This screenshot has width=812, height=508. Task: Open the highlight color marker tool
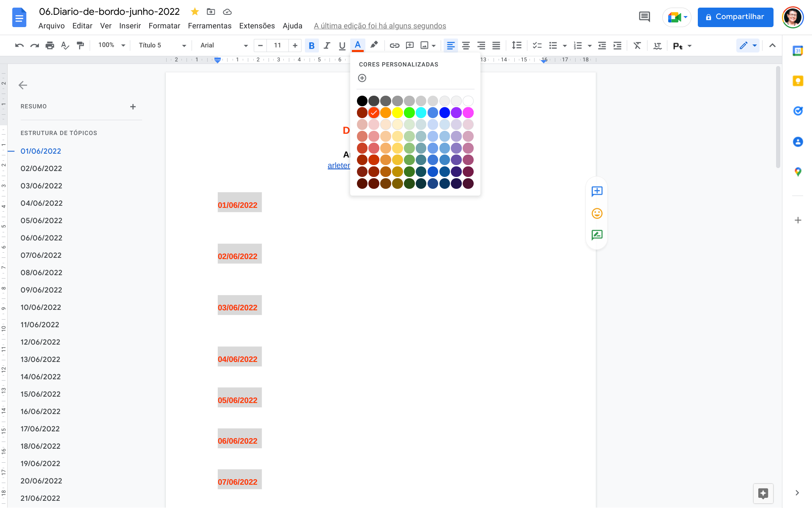pyautogui.click(x=374, y=45)
